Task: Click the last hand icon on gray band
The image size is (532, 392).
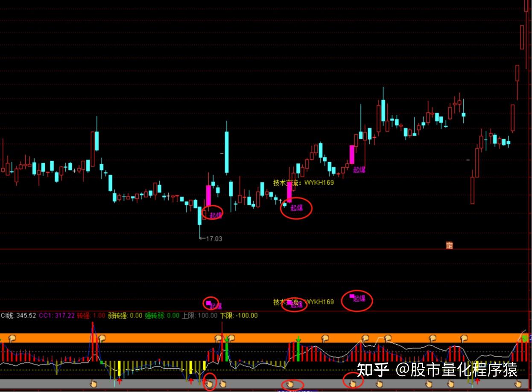Action: [x=517, y=383]
